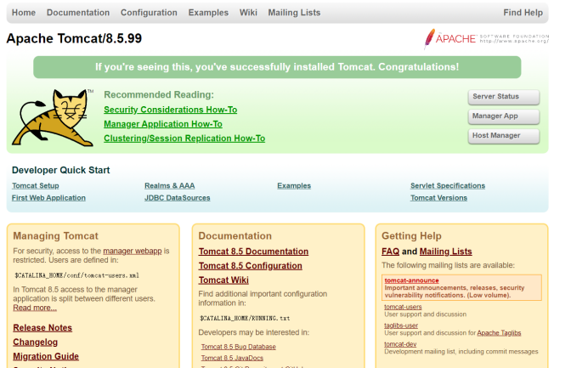Click the green Congratulations banner text
588x368 pixels.
[277, 67]
